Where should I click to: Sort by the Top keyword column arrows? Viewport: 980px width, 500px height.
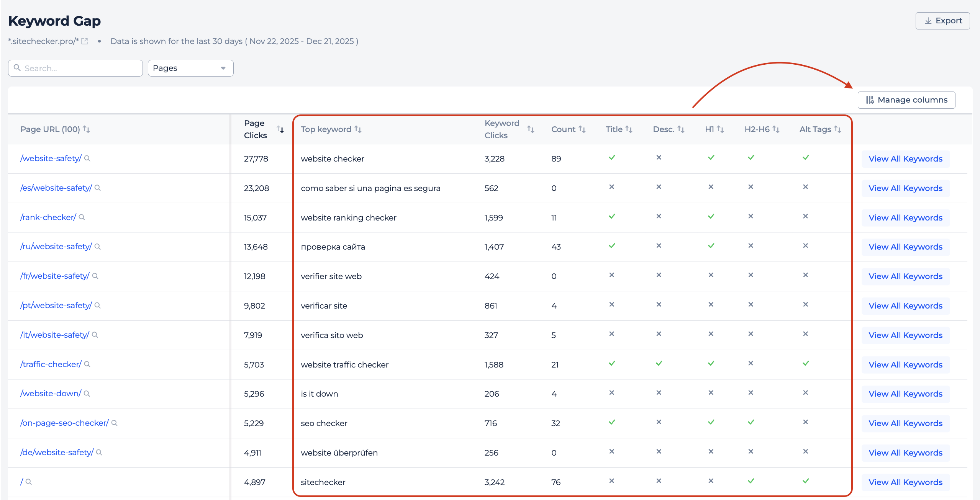coord(358,129)
